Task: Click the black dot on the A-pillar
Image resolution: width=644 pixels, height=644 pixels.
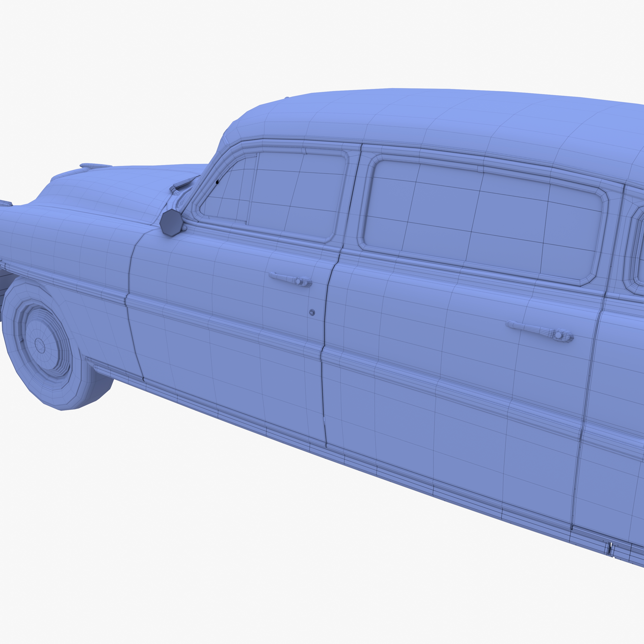Action: point(217,182)
